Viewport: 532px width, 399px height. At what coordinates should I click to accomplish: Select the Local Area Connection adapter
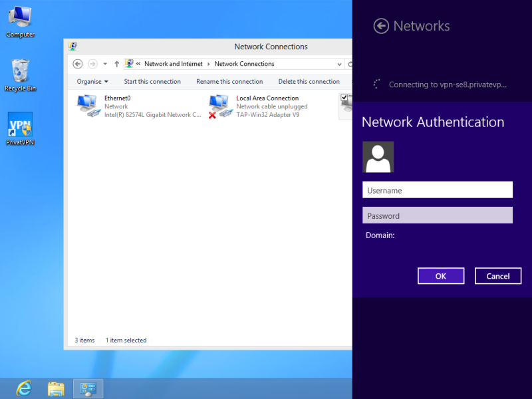pos(259,106)
